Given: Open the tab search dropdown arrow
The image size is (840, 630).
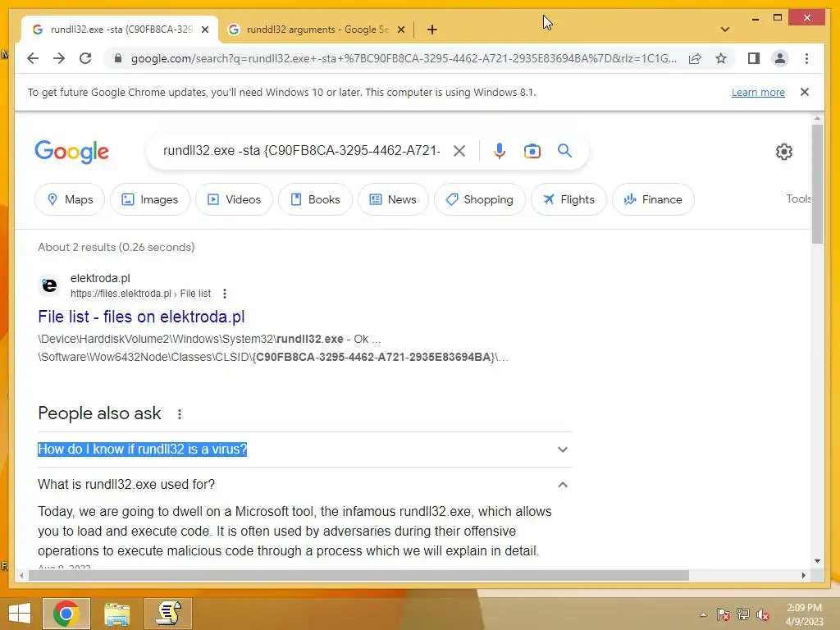Looking at the screenshot, I should coord(725,30).
